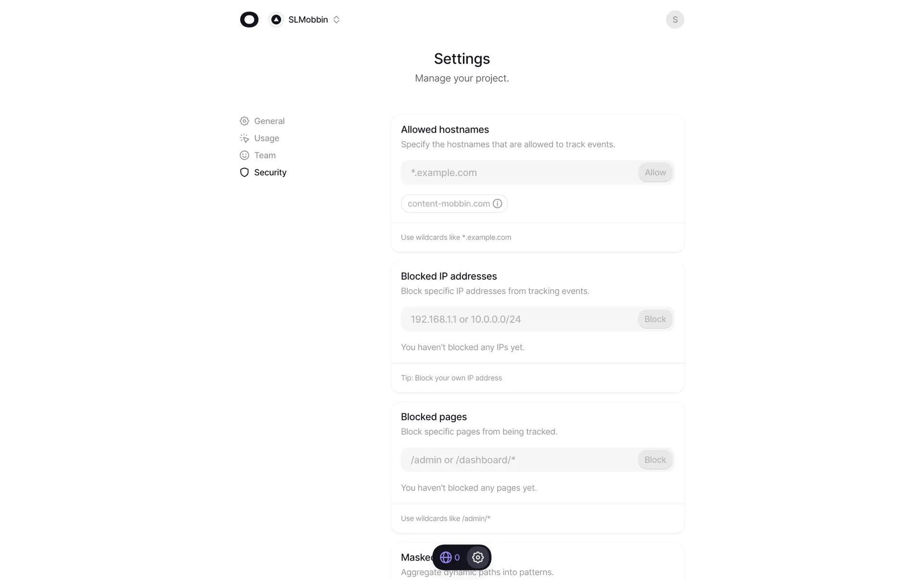This screenshot has width=924, height=580.
Task: Open the project switcher chevron
Action: (x=336, y=20)
